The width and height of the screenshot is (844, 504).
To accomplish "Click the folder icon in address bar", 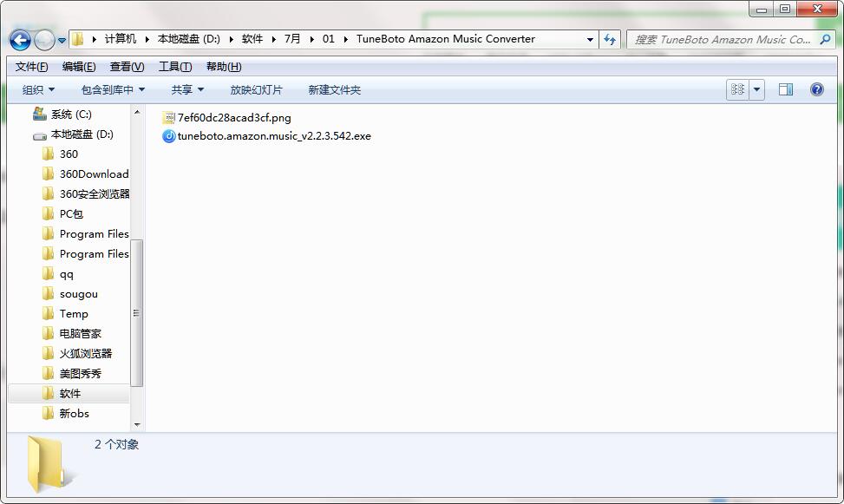I will 79,39.
